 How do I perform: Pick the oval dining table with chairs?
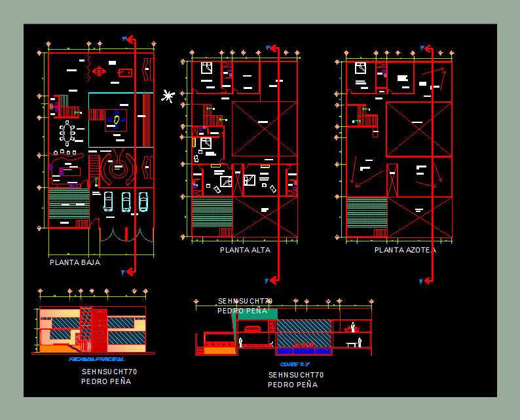[x=67, y=133]
